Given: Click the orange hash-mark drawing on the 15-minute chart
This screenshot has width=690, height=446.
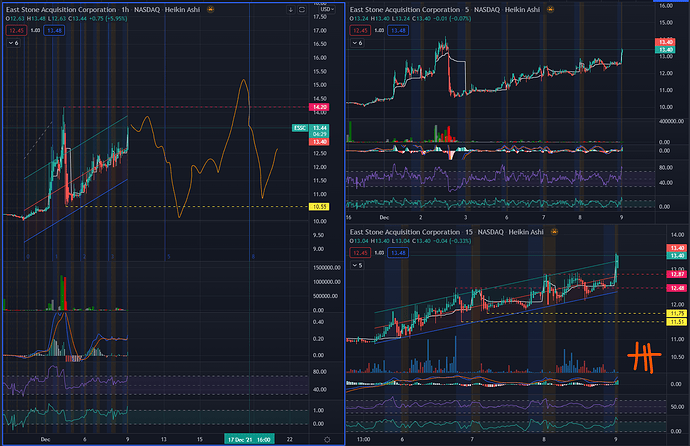Looking at the screenshot, I should coord(644,356).
